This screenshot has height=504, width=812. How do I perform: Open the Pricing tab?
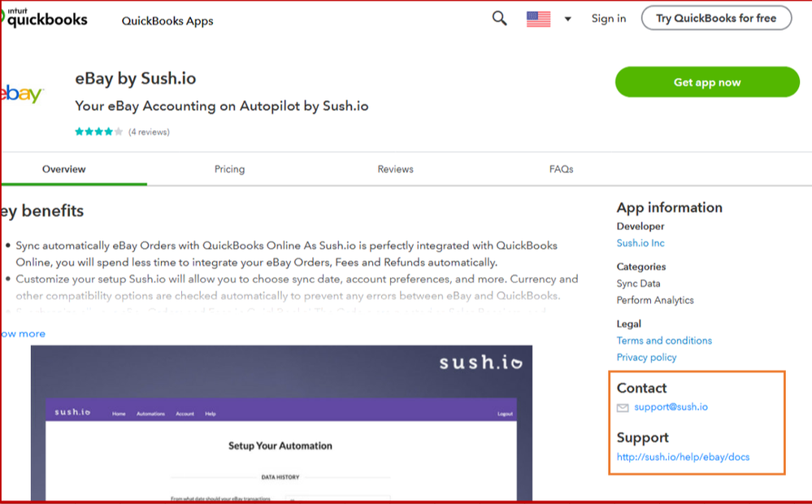229,169
